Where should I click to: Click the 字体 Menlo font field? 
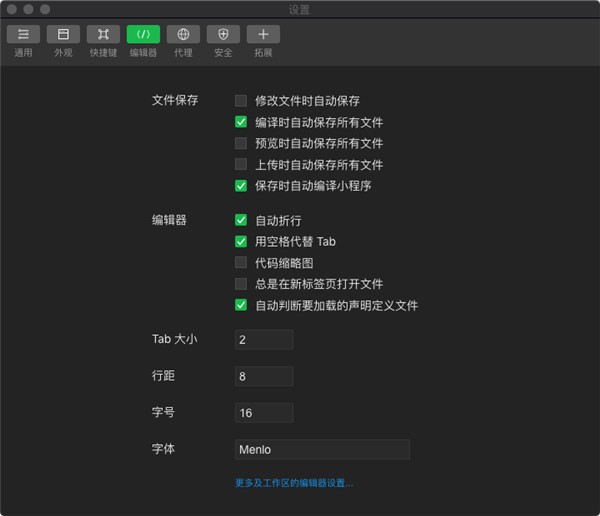tap(322, 450)
